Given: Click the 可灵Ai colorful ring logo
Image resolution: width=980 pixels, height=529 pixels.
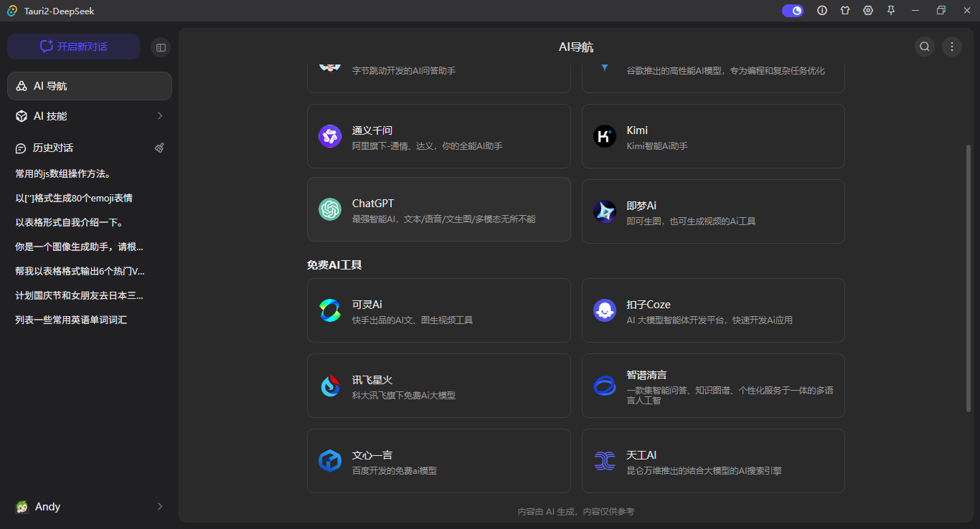Looking at the screenshot, I should pos(330,310).
